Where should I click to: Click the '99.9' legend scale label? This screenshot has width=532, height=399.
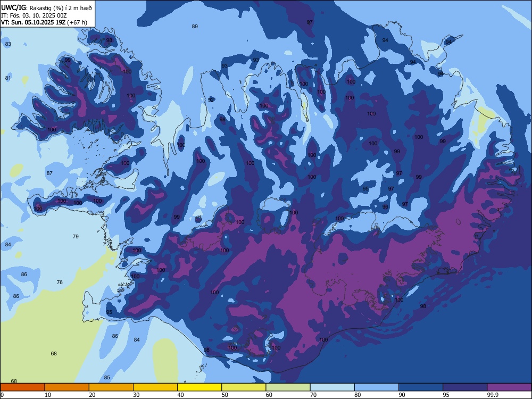point(493,395)
